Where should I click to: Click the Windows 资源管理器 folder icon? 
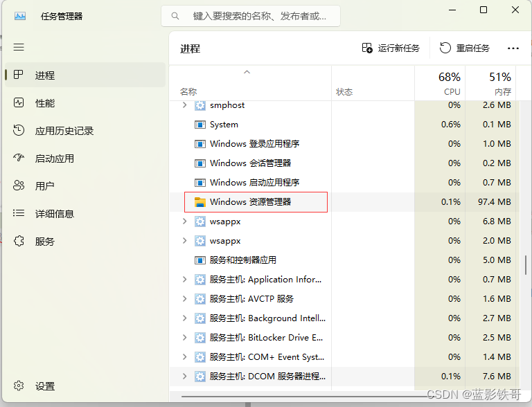coord(199,202)
